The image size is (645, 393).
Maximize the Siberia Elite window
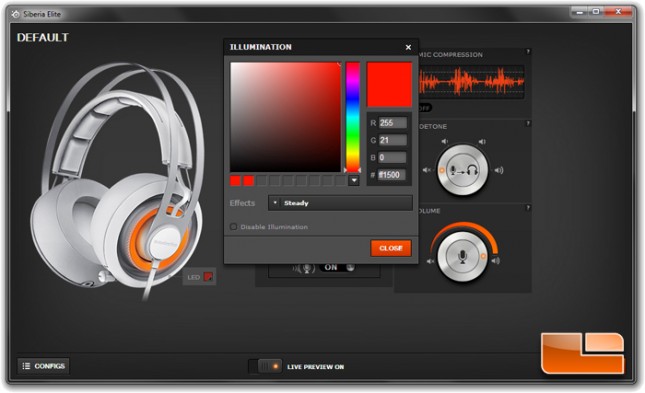point(595,12)
